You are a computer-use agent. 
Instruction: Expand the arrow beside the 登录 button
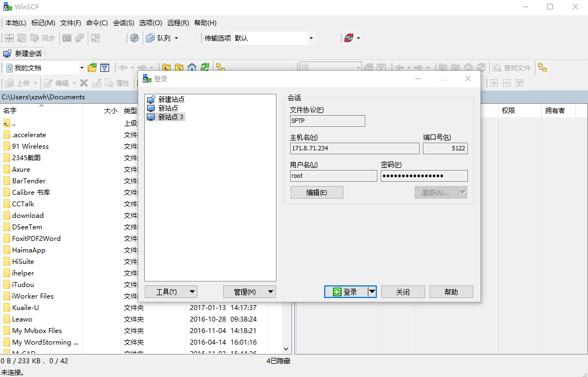(372, 292)
